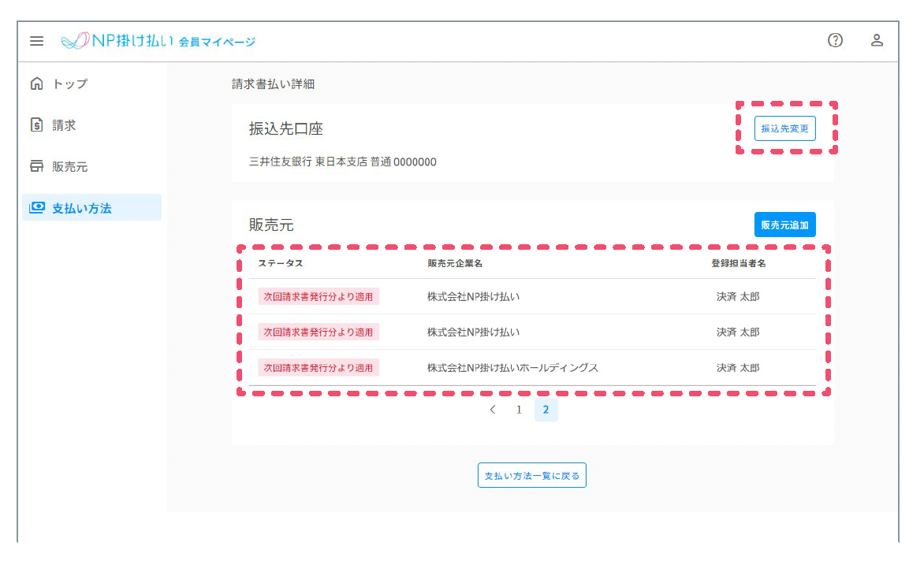Screen dimensions: 924x572
Task: Select page 1 in the pagination
Action: click(x=519, y=410)
